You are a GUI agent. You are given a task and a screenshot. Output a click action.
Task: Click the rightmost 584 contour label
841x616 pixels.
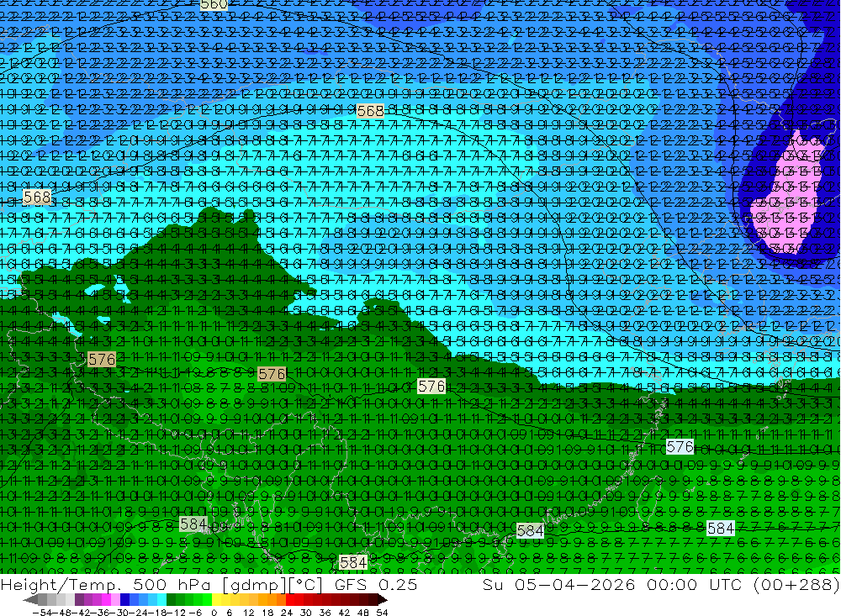[721, 529]
